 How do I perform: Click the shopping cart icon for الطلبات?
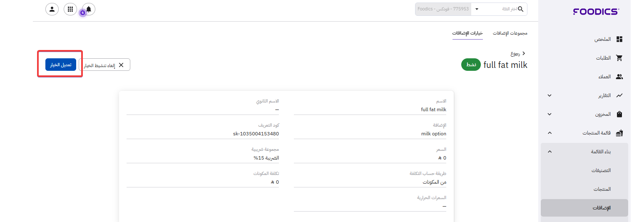(619, 58)
